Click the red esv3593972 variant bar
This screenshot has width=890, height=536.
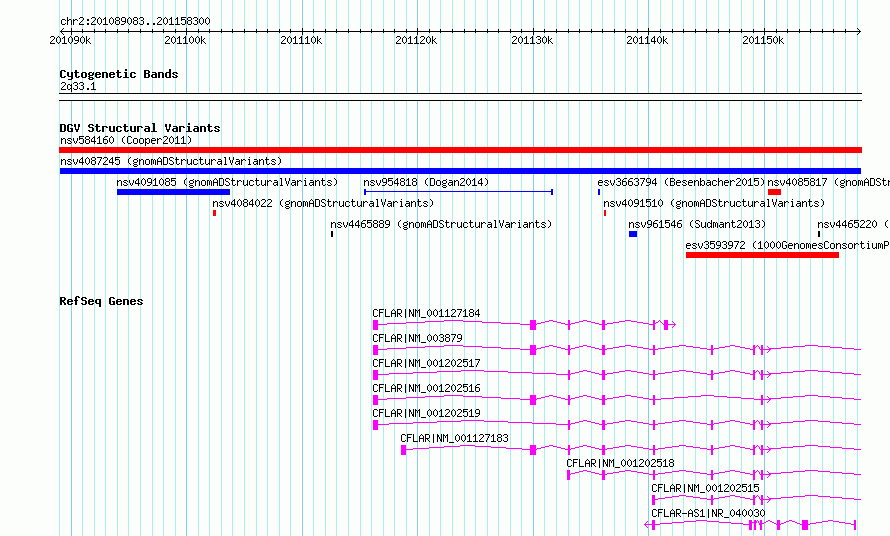762,255
